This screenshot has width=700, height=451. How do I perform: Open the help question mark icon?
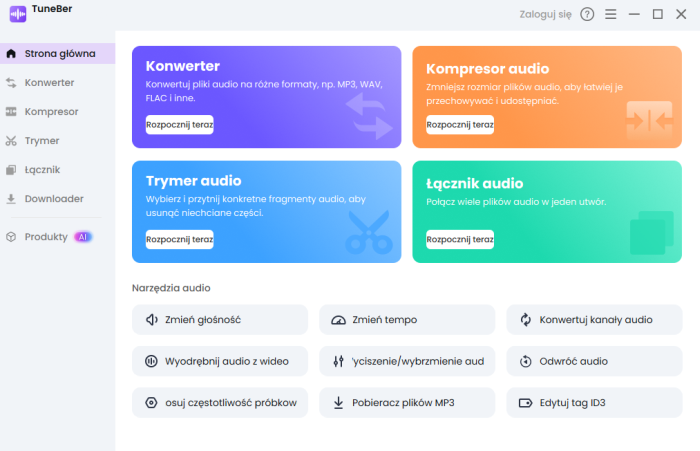587,14
